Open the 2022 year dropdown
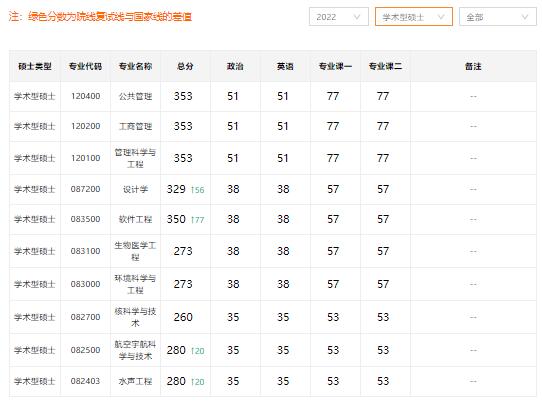The width and height of the screenshot is (542, 402). click(x=338, y=17)
